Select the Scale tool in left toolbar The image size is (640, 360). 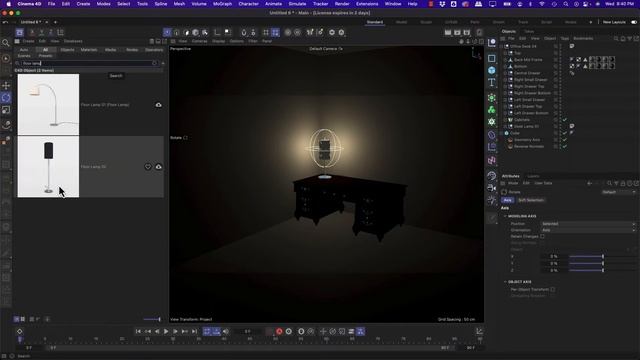coord(6,110)
